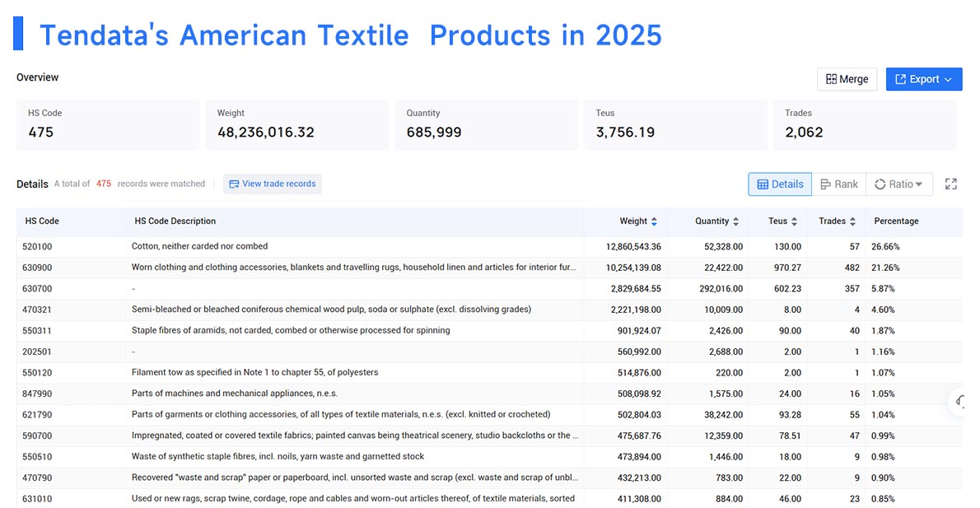Viewport: 980px width, 508px height.
Task: Open View trade records link
Action: point(273,184)
